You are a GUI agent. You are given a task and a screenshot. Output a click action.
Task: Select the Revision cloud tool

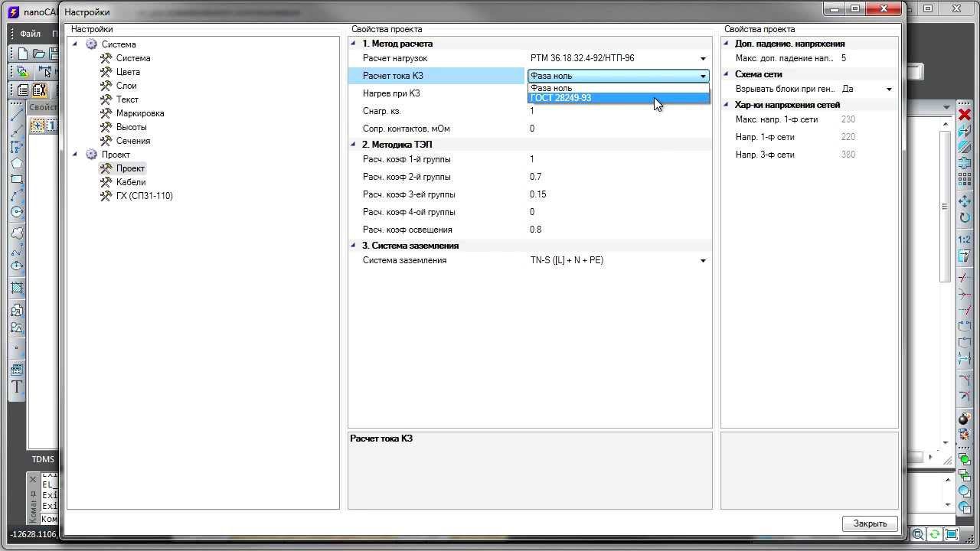17,233
